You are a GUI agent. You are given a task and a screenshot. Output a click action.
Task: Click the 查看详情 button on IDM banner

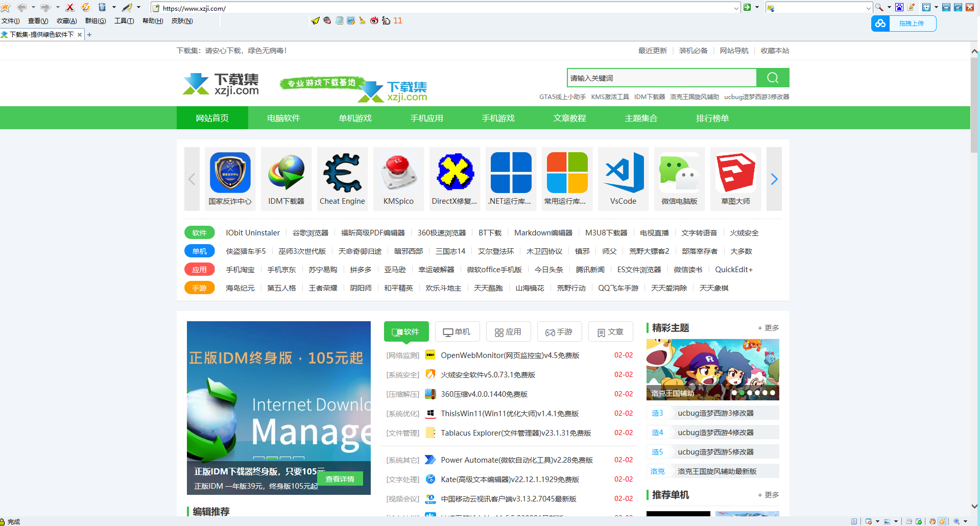[340, 479]
